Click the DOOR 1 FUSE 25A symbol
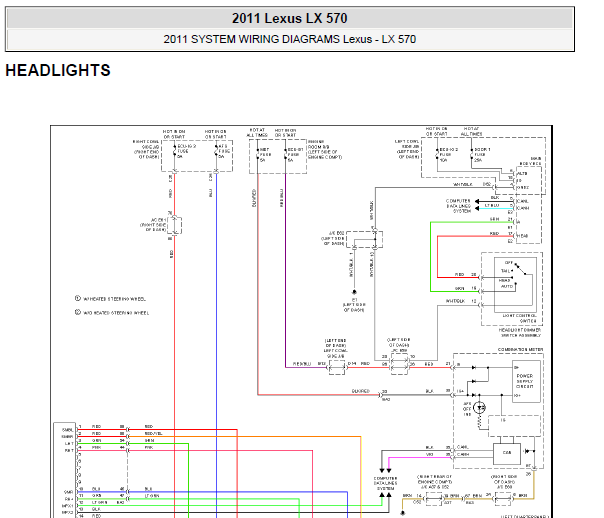The height and width of the screenshot is (518, 604). pyautogui.click(x=471, y=154)
